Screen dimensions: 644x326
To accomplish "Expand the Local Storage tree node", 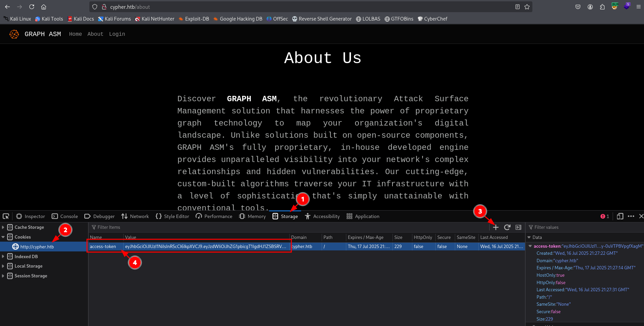I will [3, 266].
